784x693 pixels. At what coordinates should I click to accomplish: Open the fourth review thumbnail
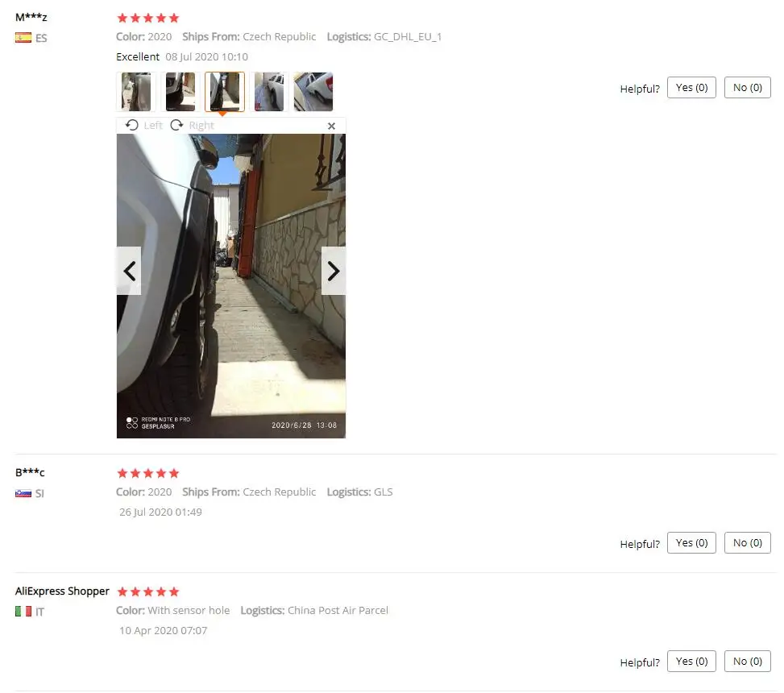click(x=269, y=92)
